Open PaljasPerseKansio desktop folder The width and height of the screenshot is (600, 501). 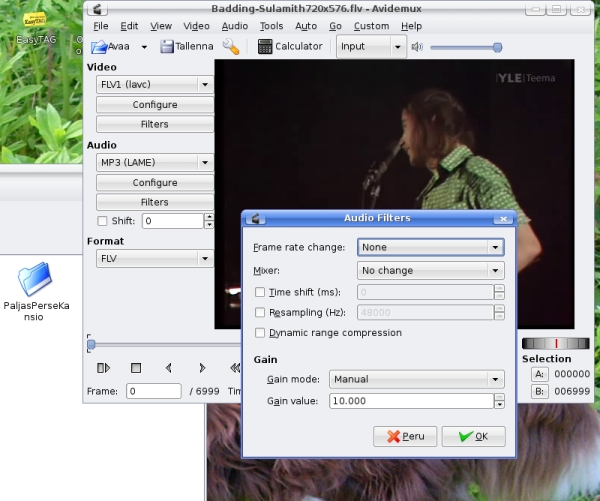tap(35, 292)
